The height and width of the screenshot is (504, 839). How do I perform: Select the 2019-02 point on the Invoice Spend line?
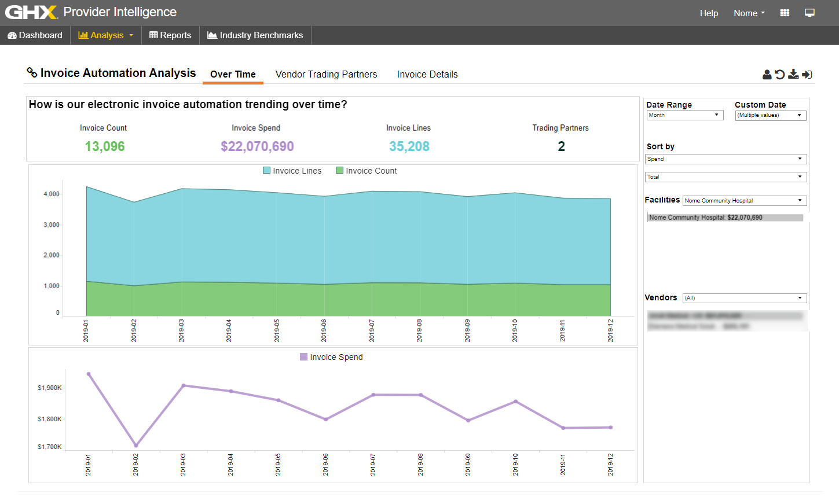click(x=136, y=446)
